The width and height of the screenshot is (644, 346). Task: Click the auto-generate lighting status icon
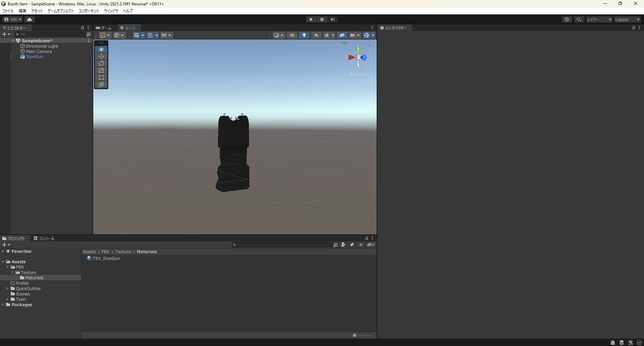630,342
